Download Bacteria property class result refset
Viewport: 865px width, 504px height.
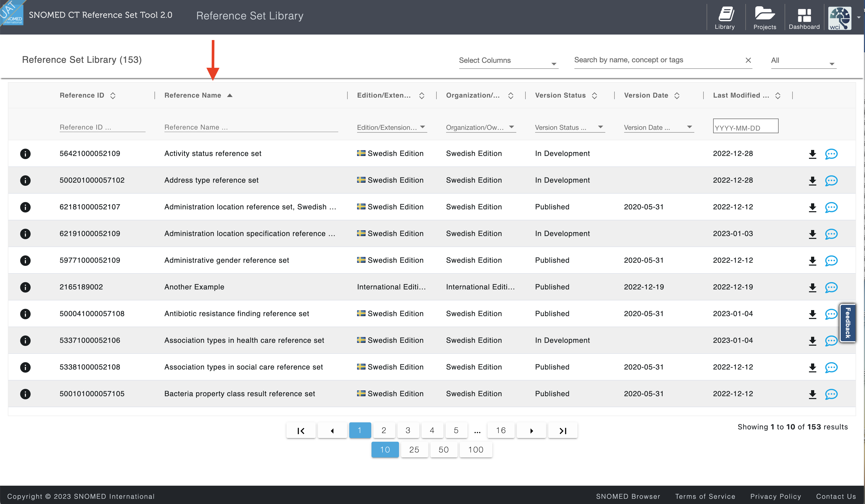[812, 394]
